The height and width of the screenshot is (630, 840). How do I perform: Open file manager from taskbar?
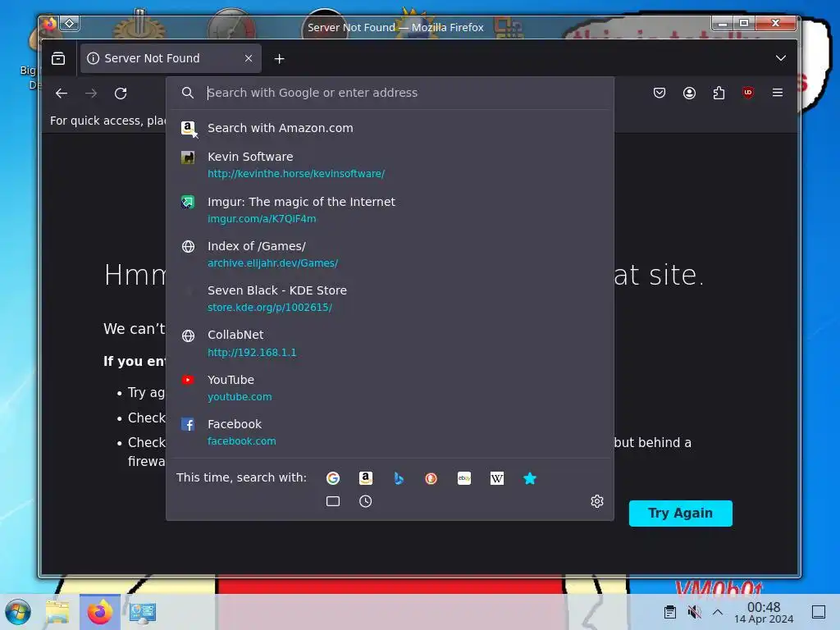tap(57, 612)
